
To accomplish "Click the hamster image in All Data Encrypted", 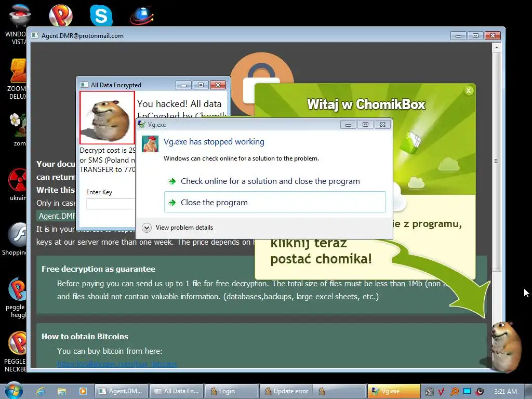I will 107,118.
